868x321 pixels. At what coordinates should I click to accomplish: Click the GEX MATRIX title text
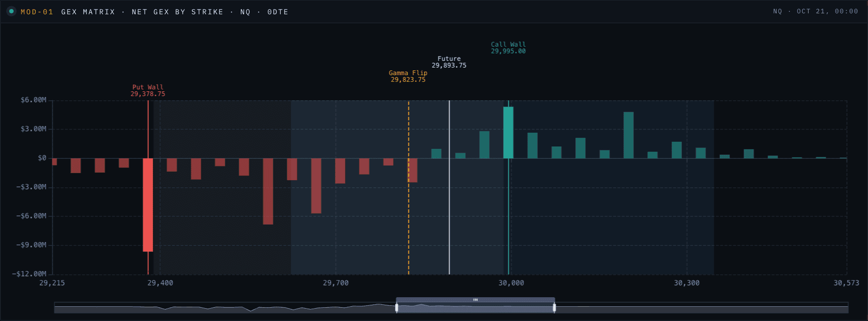(88, 12)
